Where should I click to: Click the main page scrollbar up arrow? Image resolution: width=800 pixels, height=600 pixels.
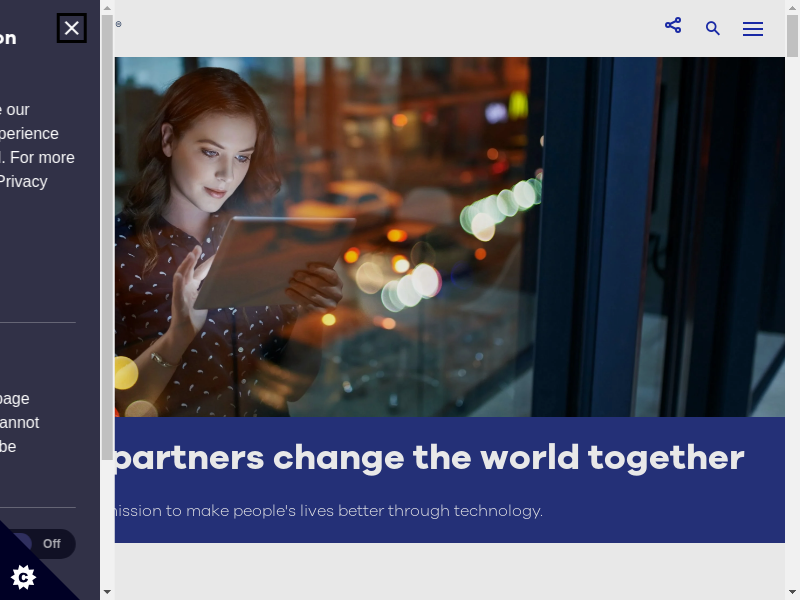[792, 7]
